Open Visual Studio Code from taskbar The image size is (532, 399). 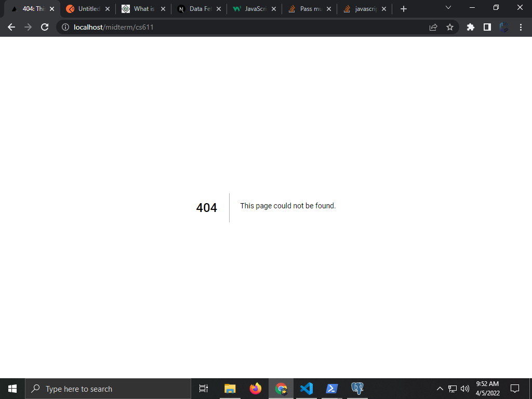307,389
